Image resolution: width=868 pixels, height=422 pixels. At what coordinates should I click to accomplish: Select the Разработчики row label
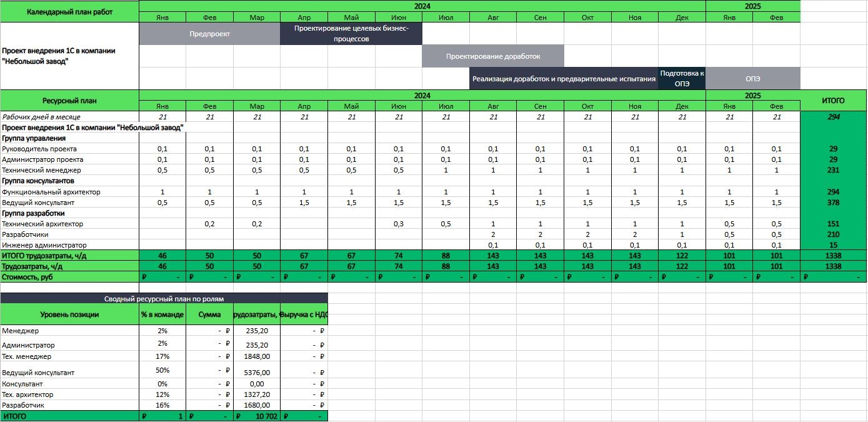pyautogui.click(x=25, y=234)
